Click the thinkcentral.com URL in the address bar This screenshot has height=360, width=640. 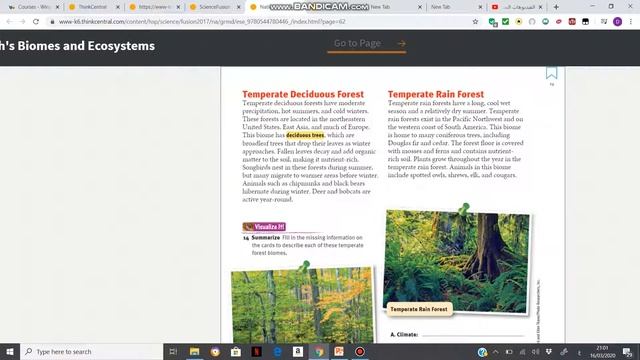point(202,22)
